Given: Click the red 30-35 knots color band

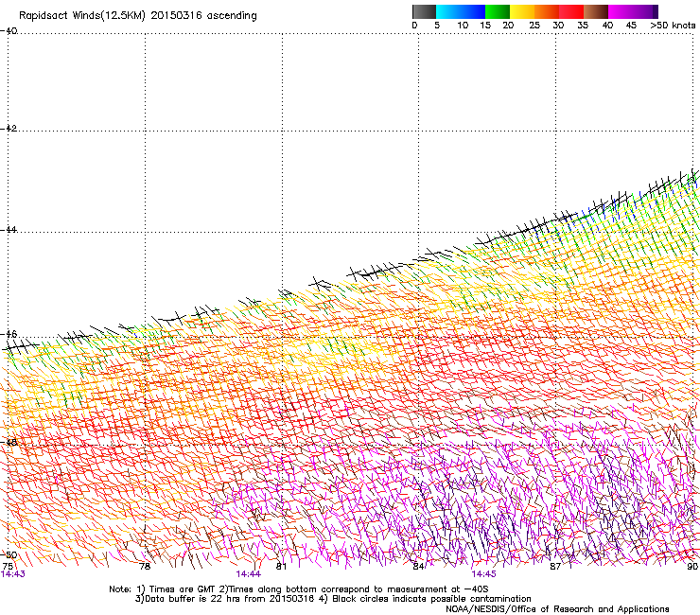Looking at the screenshot, I should click(571, 11).
